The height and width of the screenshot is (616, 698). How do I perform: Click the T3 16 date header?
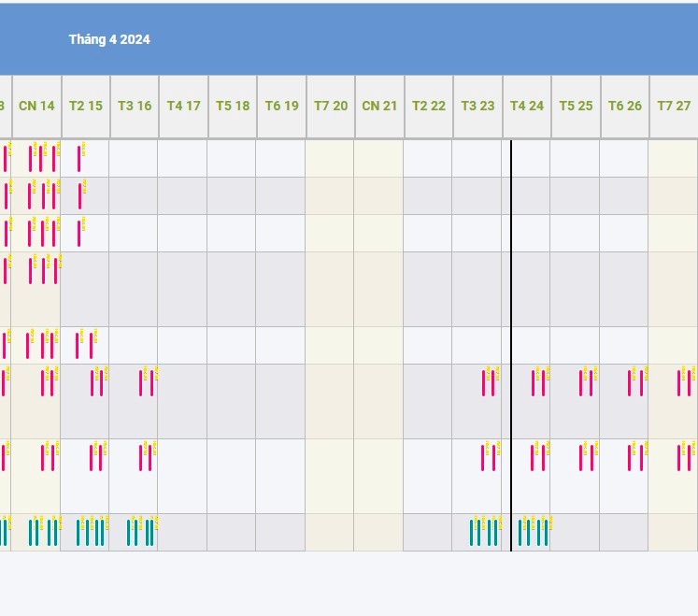pos(135,106)
